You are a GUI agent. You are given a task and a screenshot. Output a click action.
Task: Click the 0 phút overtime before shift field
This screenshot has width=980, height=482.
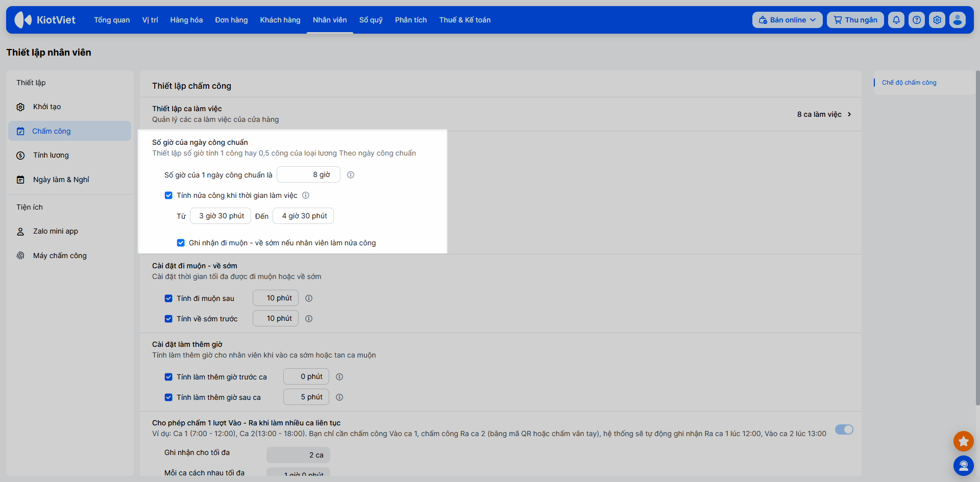306,376
